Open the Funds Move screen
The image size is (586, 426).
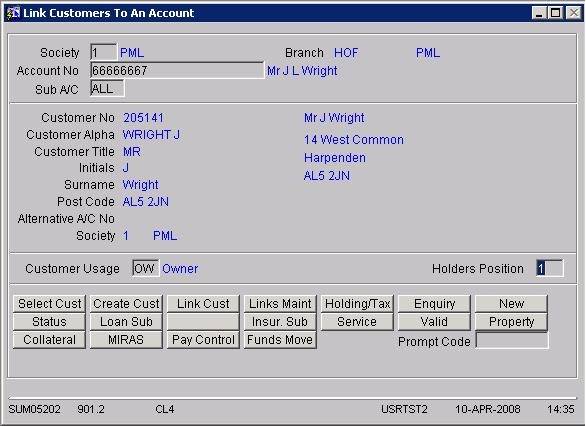280,340
